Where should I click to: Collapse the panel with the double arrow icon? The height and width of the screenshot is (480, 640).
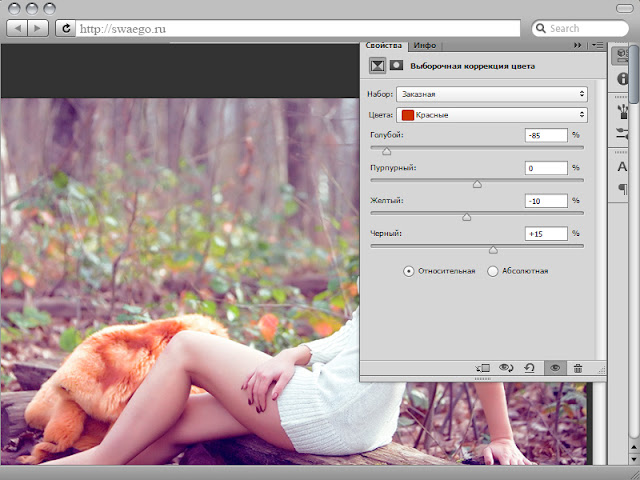point(578,45)
